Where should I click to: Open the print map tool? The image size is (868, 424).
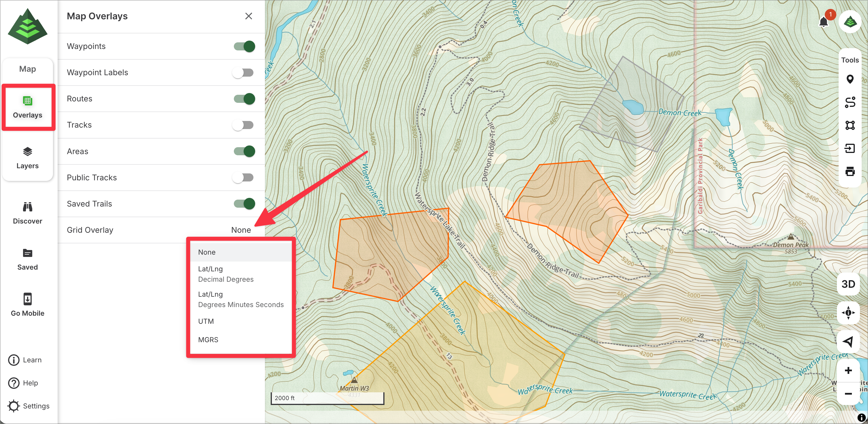(850, 171)
